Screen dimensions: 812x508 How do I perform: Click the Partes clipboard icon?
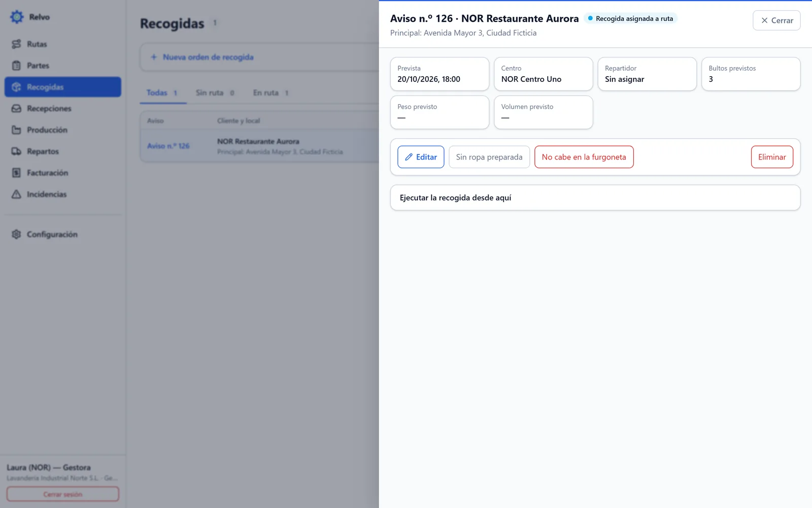pyautogui.click(x=16, y=66)
